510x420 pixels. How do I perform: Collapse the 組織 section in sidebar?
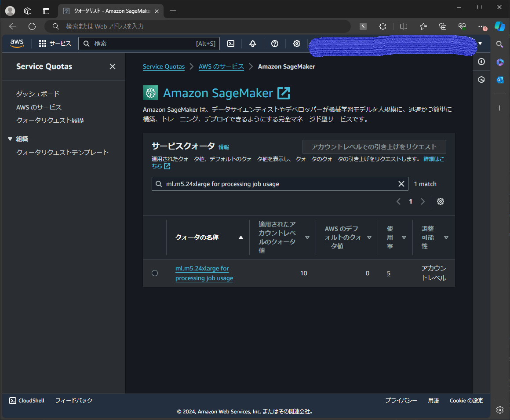click(10, 139)
